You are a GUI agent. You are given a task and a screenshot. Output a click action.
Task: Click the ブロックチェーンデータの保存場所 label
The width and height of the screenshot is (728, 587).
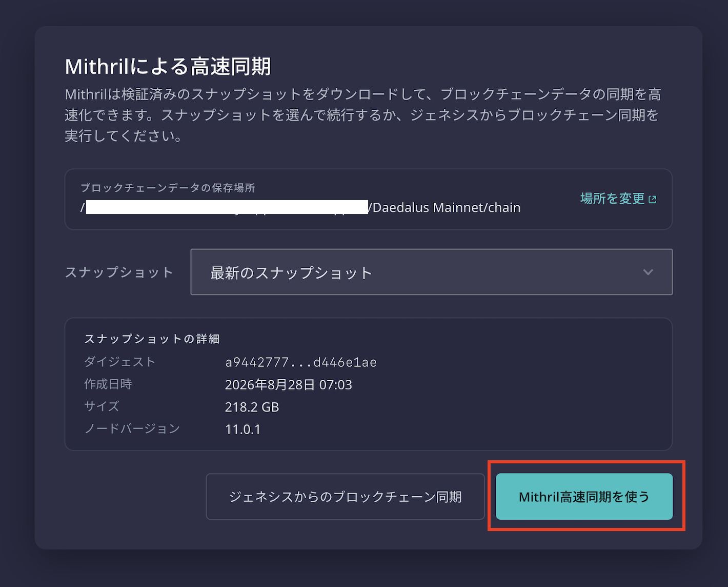(x=168, y=188)
